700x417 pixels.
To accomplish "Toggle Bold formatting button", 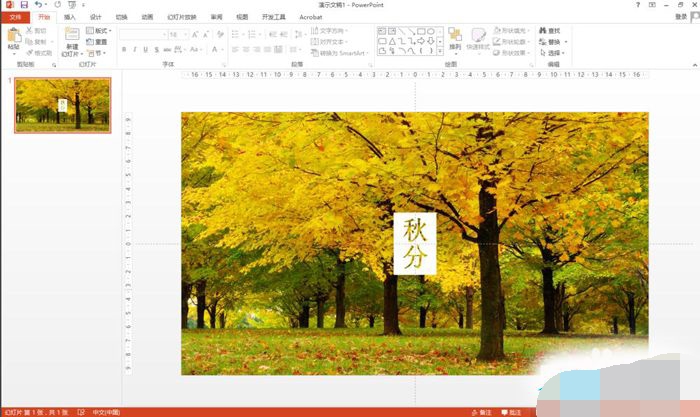I will 124,49.
